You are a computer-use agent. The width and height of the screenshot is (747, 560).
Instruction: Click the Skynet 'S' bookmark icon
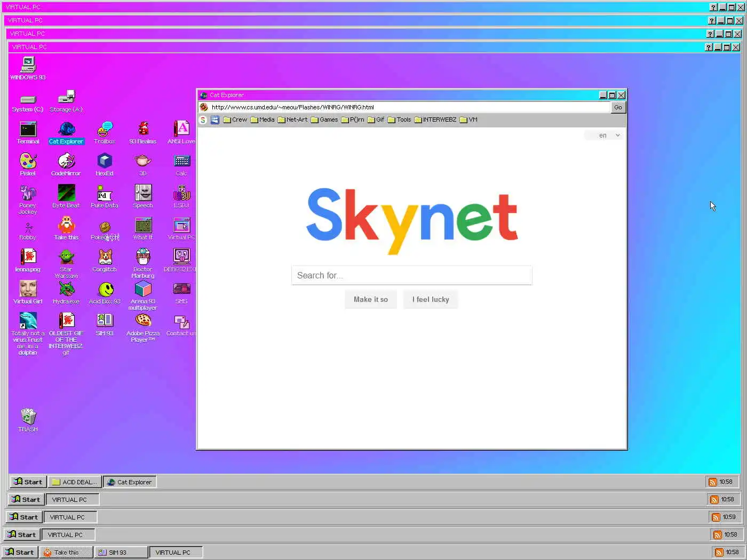click(203, 120)
